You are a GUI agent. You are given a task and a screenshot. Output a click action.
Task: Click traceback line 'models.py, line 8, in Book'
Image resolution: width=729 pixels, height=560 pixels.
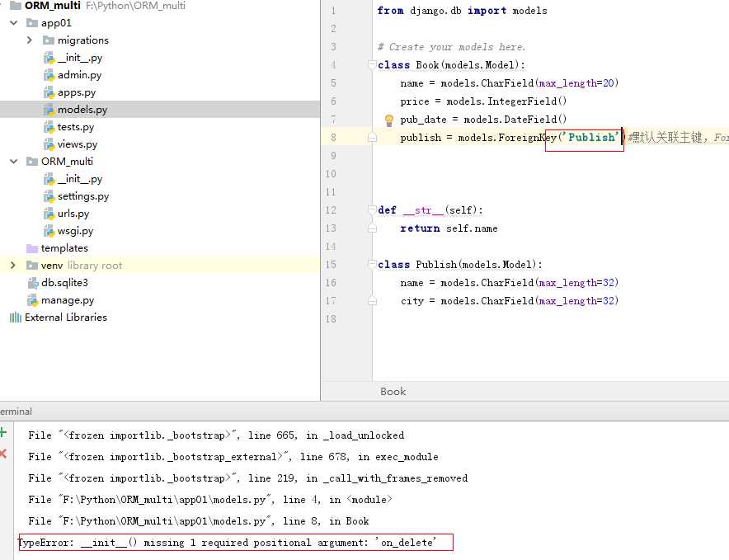pos(199,521)
